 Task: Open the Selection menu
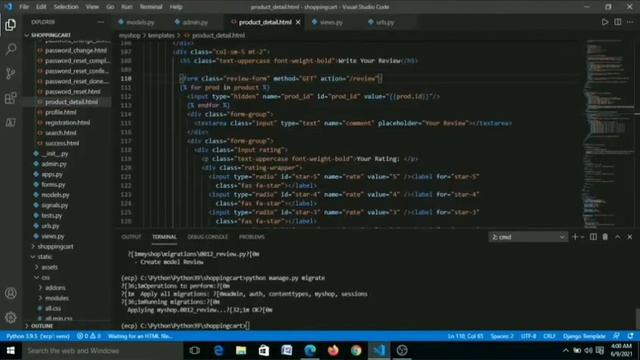pos(66,7)
